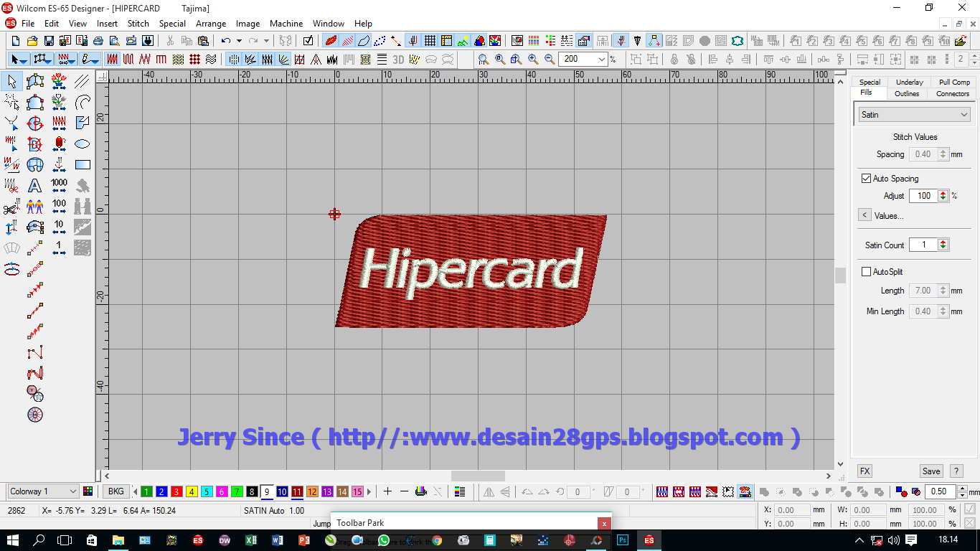Click the two-figures Mirror/Duplicate tool
This screenshot has height=551, width=980.
[x=35, y=207]
